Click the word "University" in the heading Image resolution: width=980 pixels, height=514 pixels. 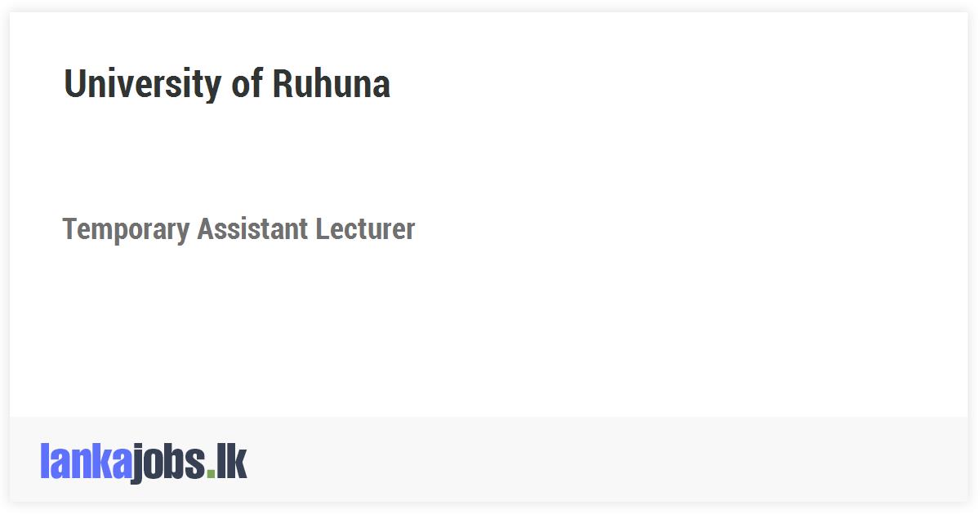(142, 83)
